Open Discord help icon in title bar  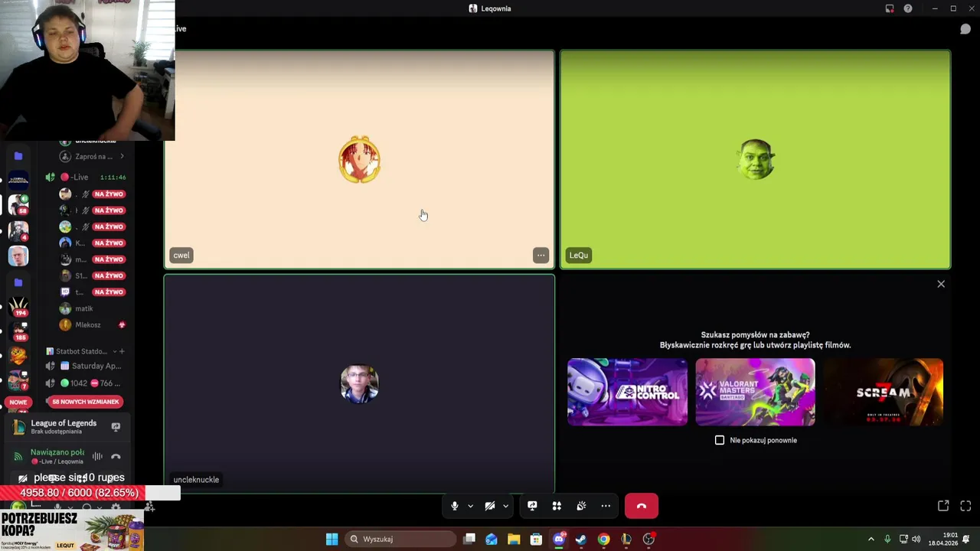pos(908,8)
